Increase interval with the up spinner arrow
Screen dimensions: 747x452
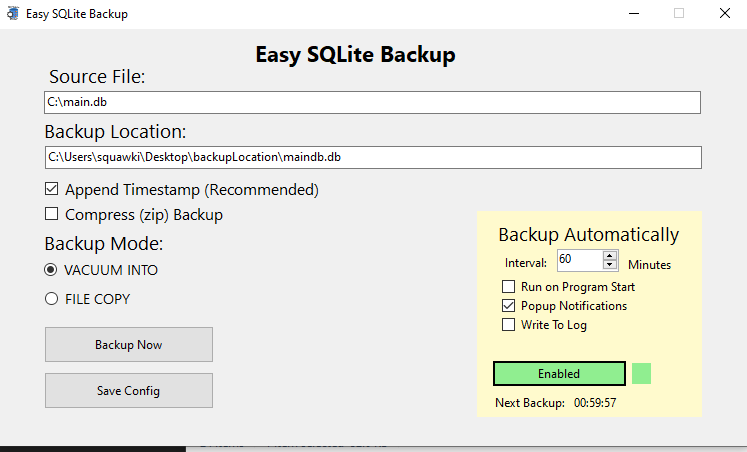(610, 256)
